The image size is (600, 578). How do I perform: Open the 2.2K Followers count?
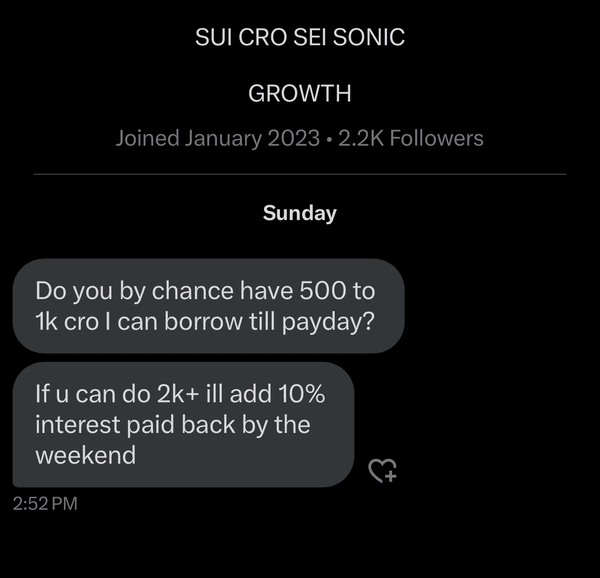411,138
